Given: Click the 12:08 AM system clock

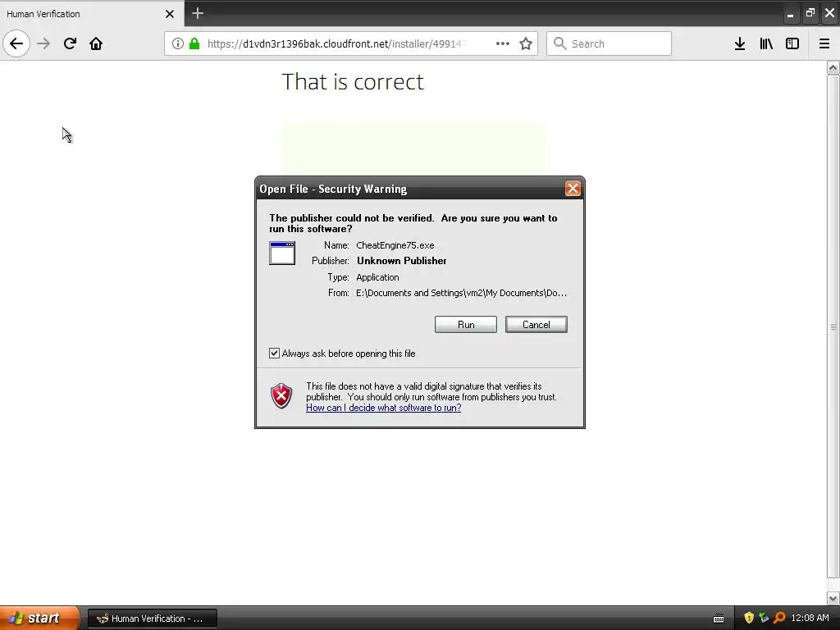Looking at the screenshot, I should pos(810,618).
